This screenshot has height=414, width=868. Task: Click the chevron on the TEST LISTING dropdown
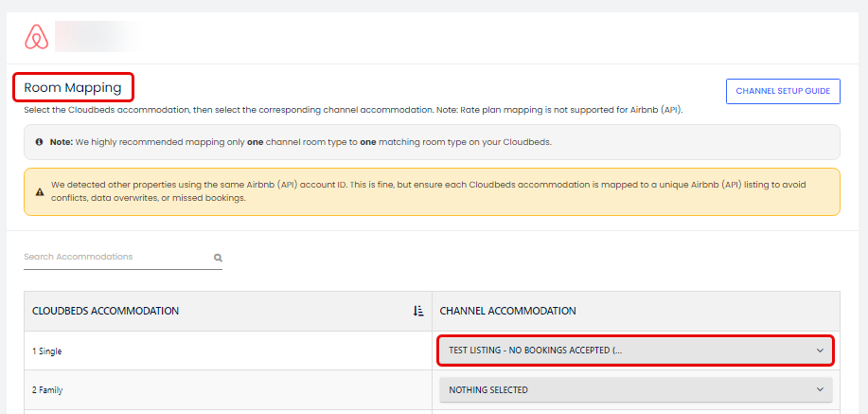tap(820, 351)
